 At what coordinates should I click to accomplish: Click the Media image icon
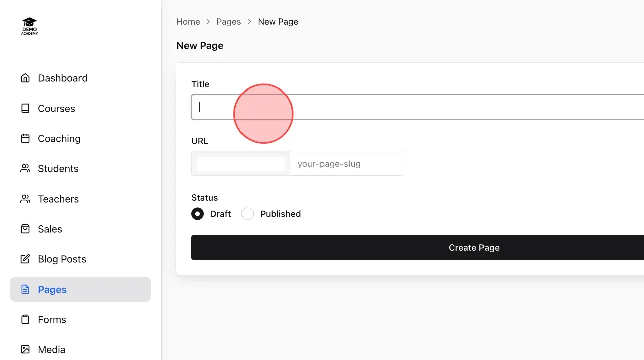coord(25,349)
